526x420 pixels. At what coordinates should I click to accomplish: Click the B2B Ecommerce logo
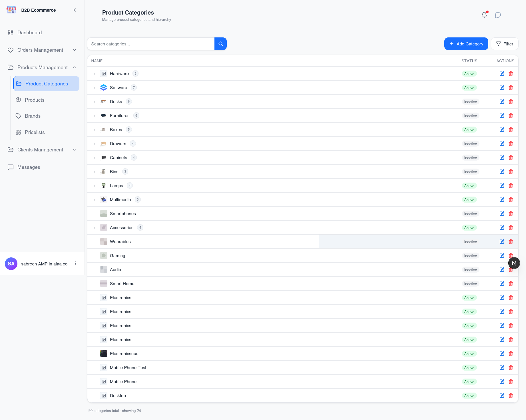coord(11,10)
